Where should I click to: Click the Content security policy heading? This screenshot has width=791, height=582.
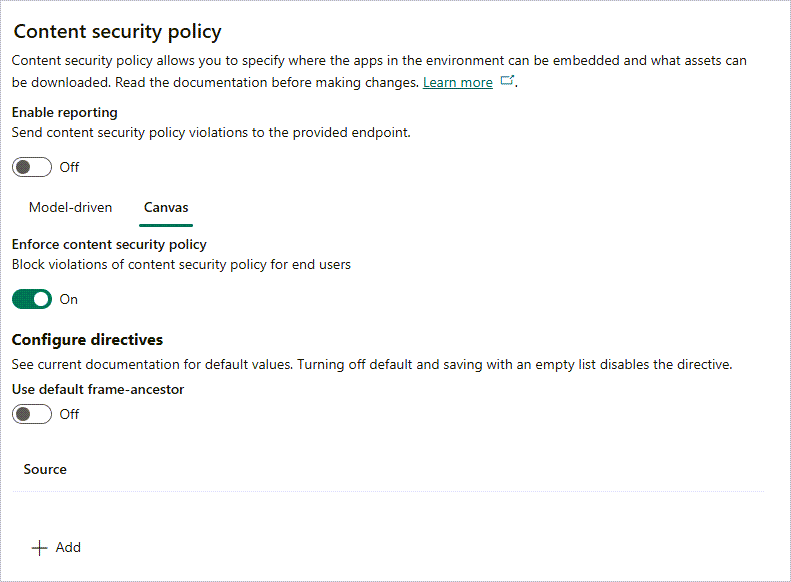[x=118, y=32]
